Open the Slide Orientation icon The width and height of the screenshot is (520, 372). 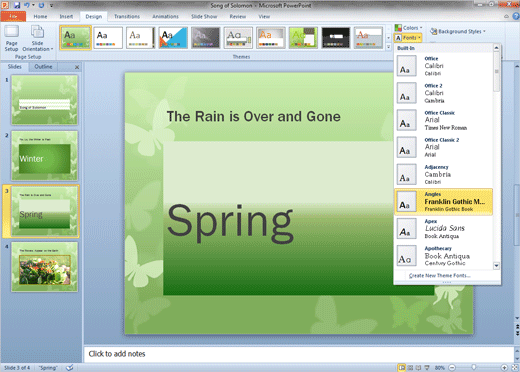[x=37, y=38]
